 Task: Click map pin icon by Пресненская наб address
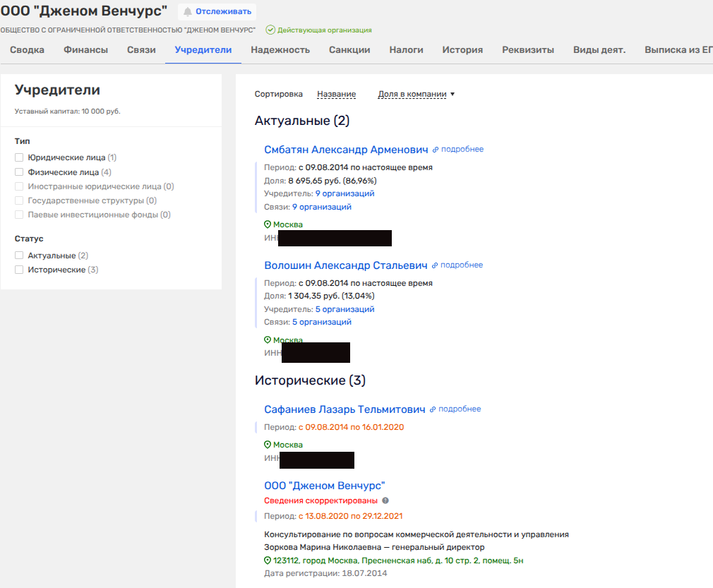pyautogui.click(x=268, y=560)
